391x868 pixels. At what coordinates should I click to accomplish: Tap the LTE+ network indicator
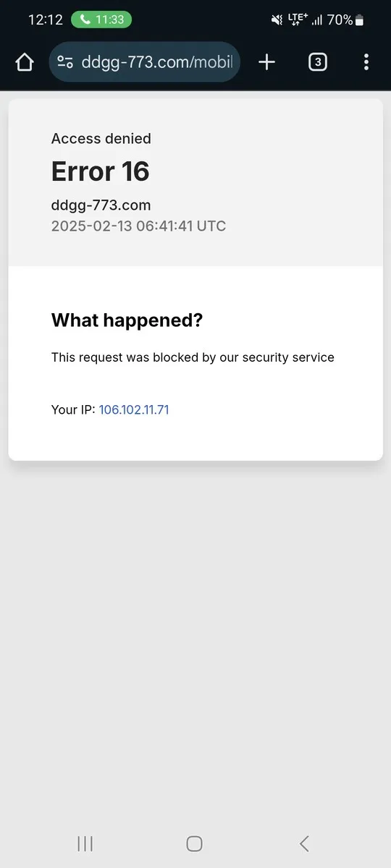pos(298,20)
